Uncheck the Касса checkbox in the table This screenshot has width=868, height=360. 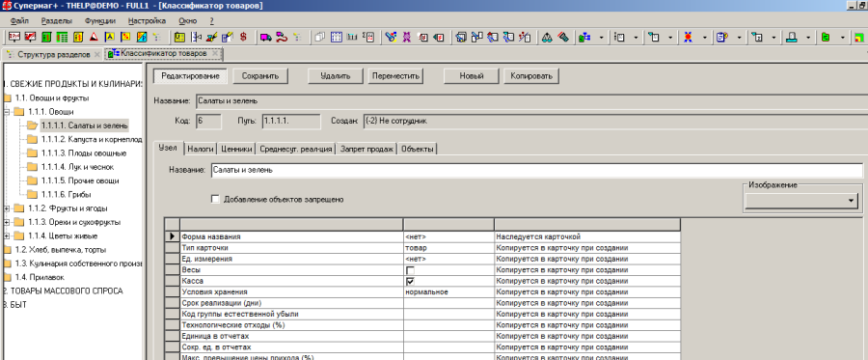click(x=410, y=282)
